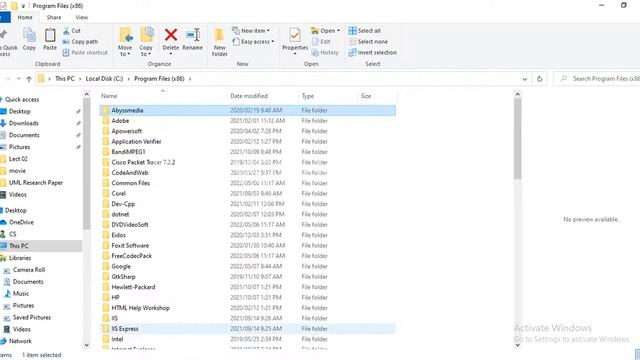Delete the selected folder with red X
The image size is (640, 360).
(171, 41)
